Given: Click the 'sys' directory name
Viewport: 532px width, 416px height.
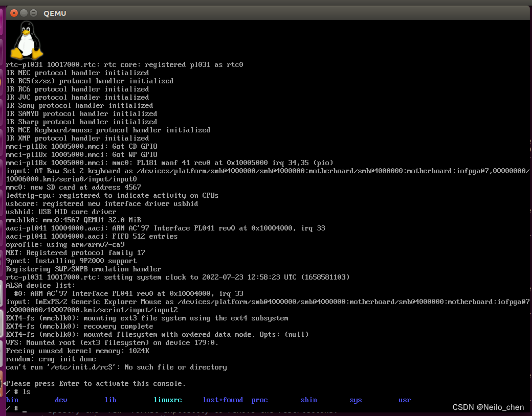Looking at the screenshot, I should tap(356, 400).
